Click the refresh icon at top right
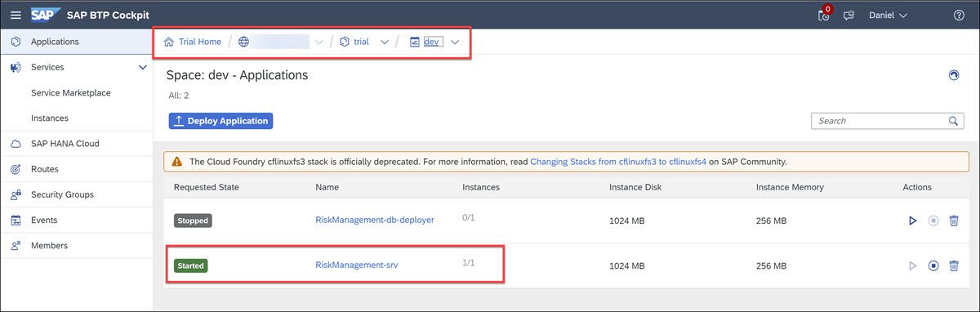980x312 pixels. pos(953,74)
